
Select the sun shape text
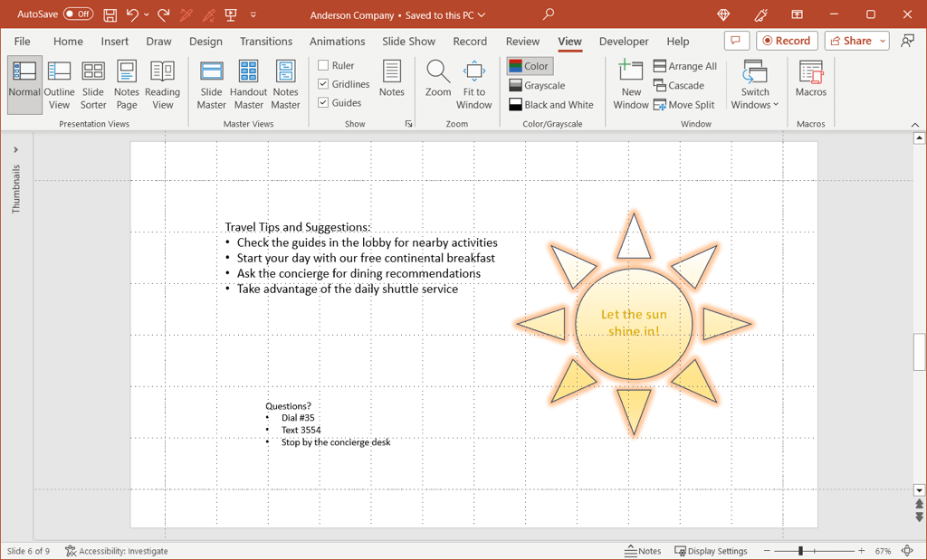point(634,323)
